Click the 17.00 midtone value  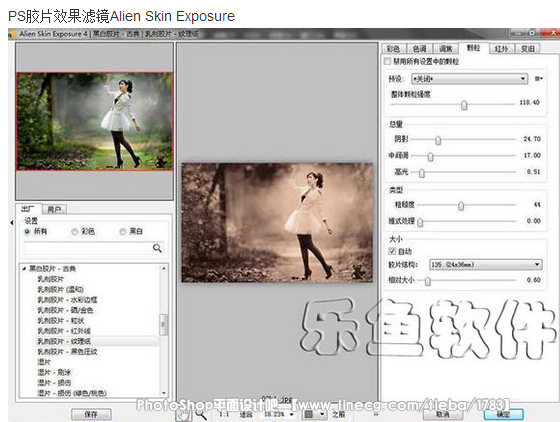[x=532, y=155]
